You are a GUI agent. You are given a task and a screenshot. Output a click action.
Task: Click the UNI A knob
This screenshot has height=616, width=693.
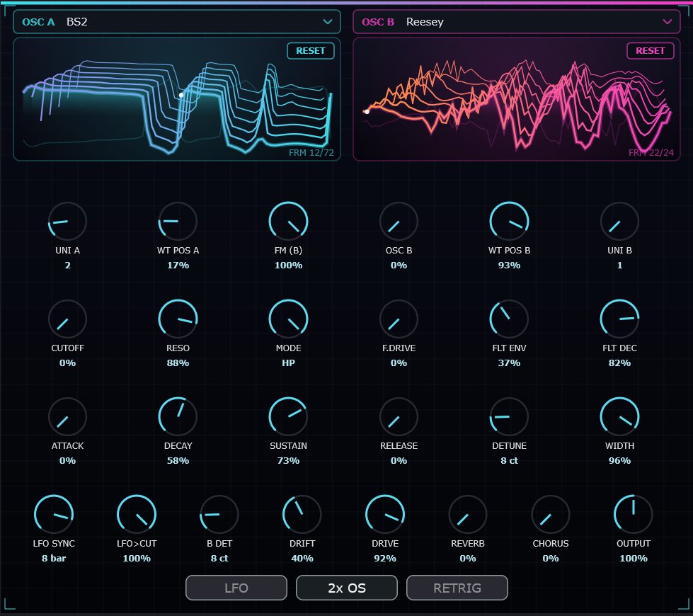68,222
